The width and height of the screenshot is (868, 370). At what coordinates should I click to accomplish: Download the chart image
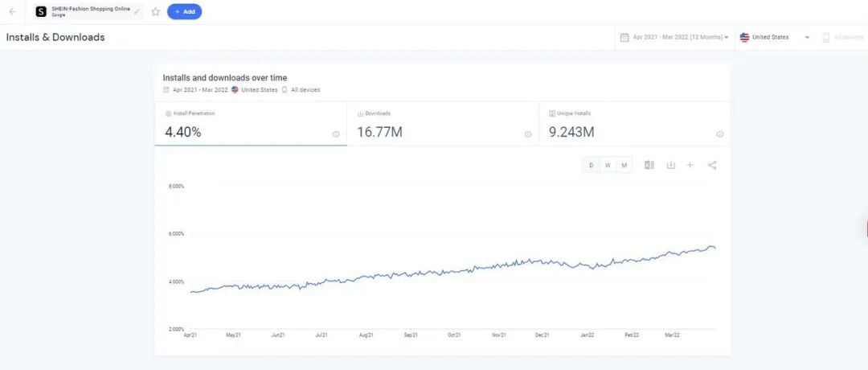[670, 165]
